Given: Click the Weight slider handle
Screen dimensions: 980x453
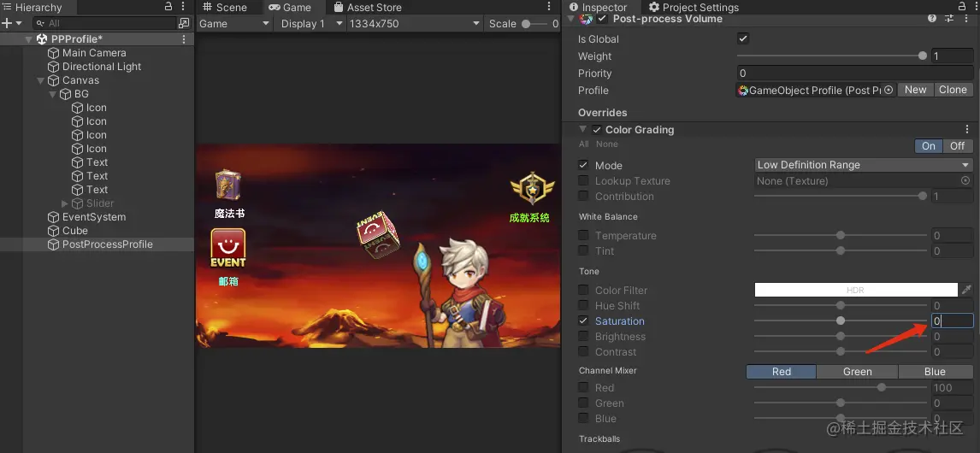Looking at the screenshot, I should click(923, 56).
